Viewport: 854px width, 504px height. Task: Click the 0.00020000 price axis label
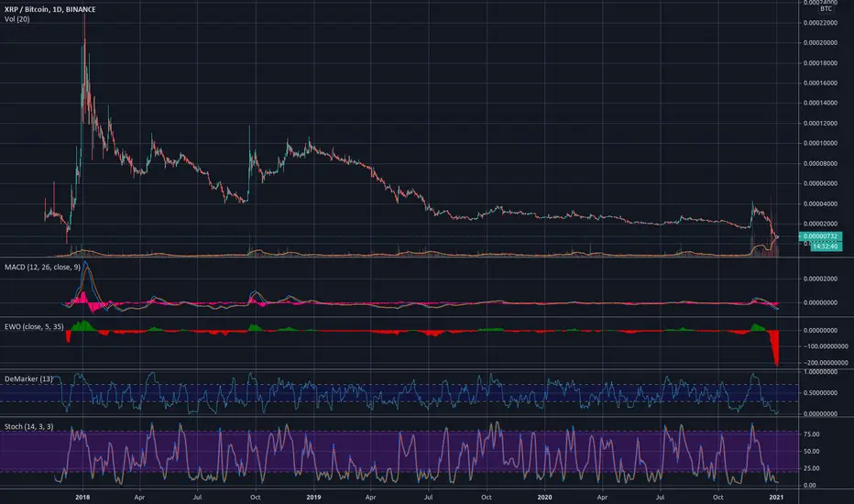point(820,43)
